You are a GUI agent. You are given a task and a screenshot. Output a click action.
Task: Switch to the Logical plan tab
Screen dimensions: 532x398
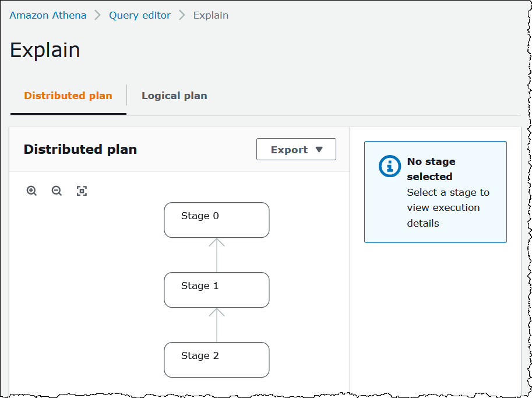[x=174, y=96]
